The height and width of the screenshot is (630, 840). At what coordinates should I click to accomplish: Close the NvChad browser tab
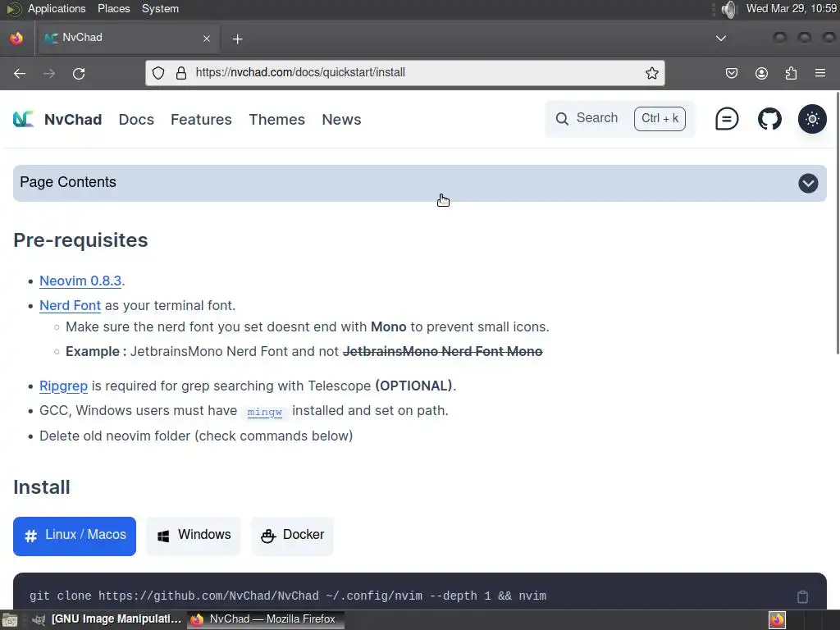click(207, 39)
